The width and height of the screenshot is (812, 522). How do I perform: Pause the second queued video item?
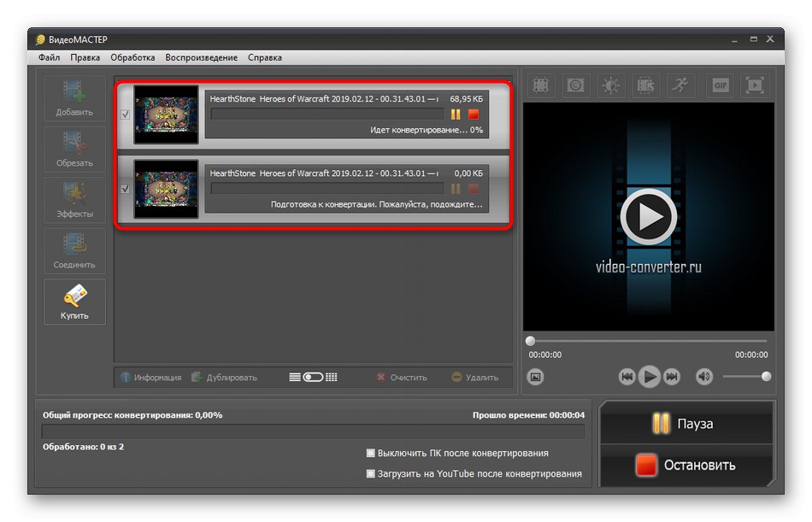point(456,189)
